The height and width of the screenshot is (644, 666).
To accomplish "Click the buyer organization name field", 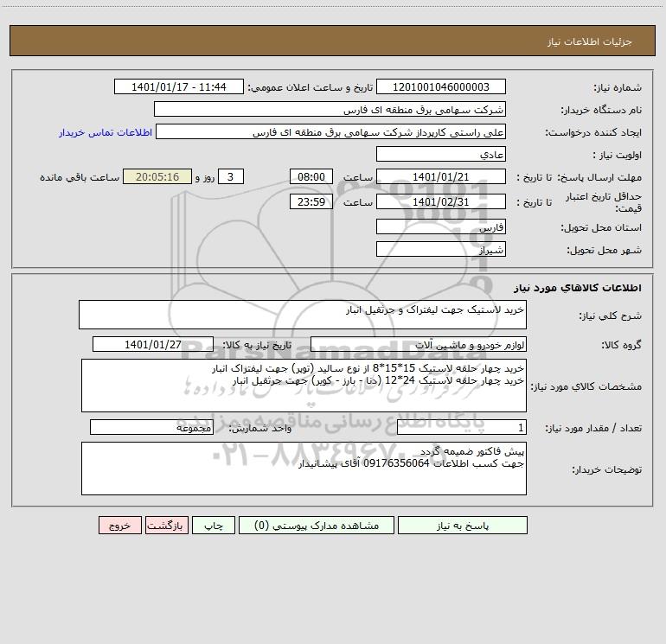I will pyautogui.click(x=330, y=109).
